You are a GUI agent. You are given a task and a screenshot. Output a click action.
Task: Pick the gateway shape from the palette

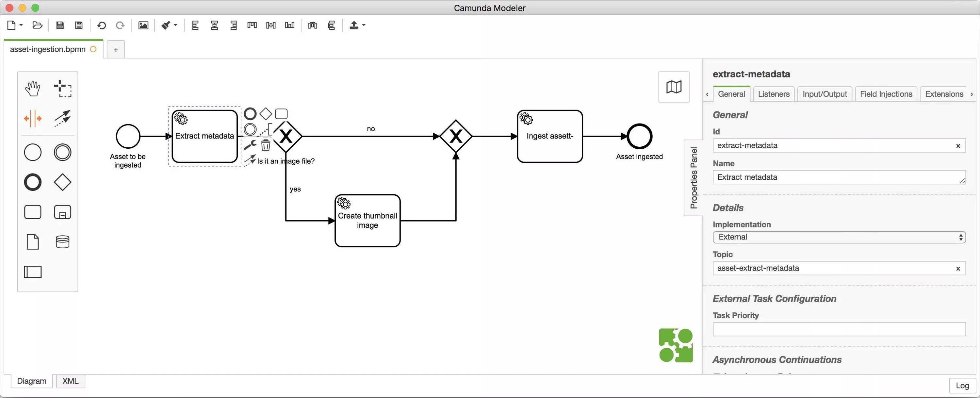pos(62,182)
